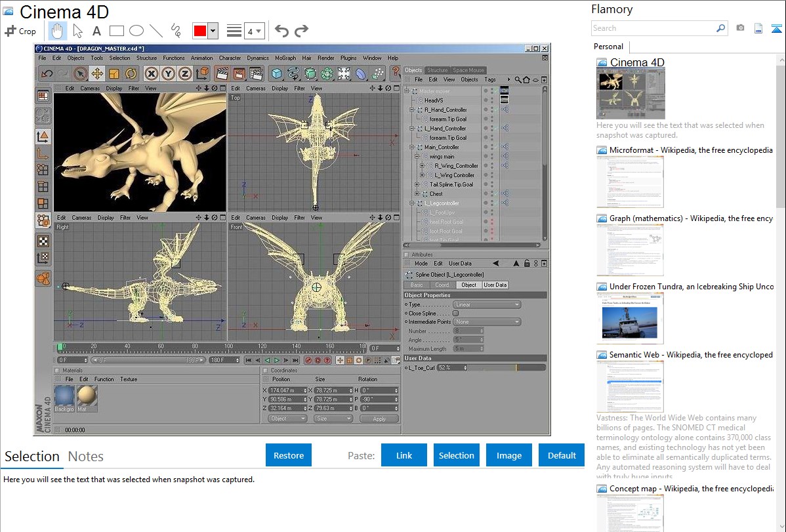
Task: Pick the ellipse drawing tool
Action: pyautogui.click(x=136, y=31)
